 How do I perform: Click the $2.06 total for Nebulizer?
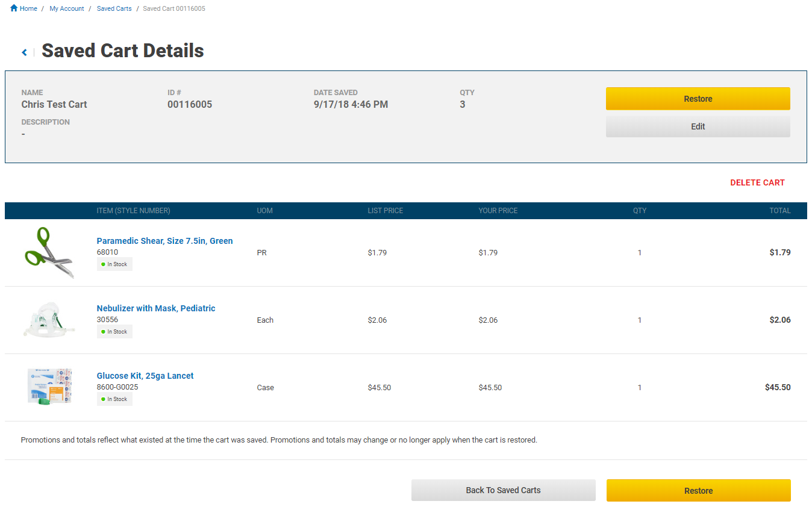click(x=780, y=320)
